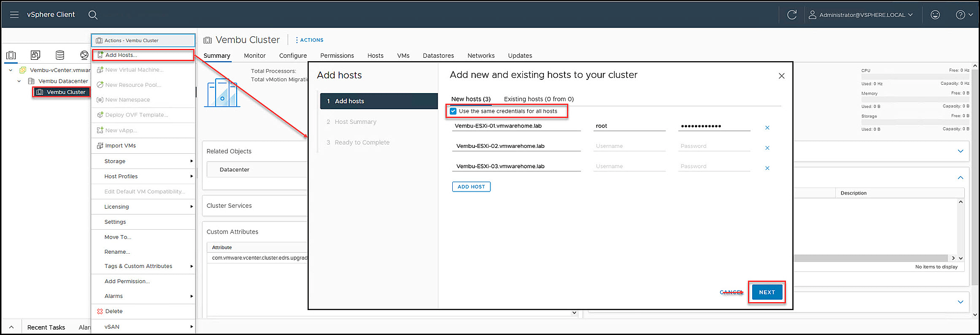980x335 pixels.
Task: Select Add Hosts from Actions menu
Action: point(143,55)
